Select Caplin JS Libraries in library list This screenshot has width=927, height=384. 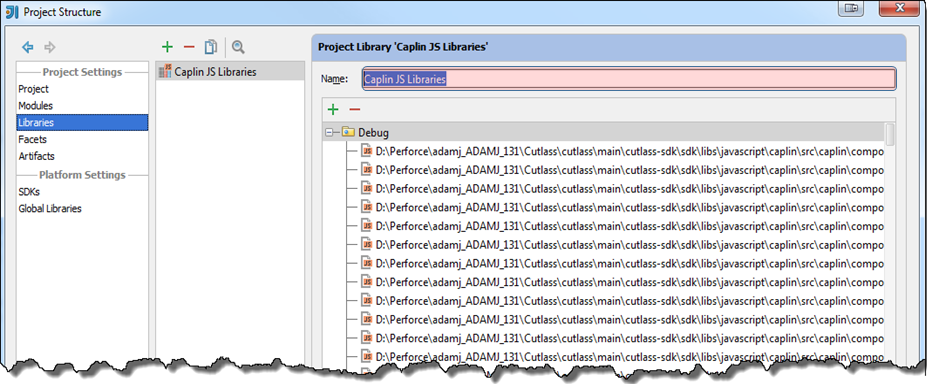tap(231, 71)
